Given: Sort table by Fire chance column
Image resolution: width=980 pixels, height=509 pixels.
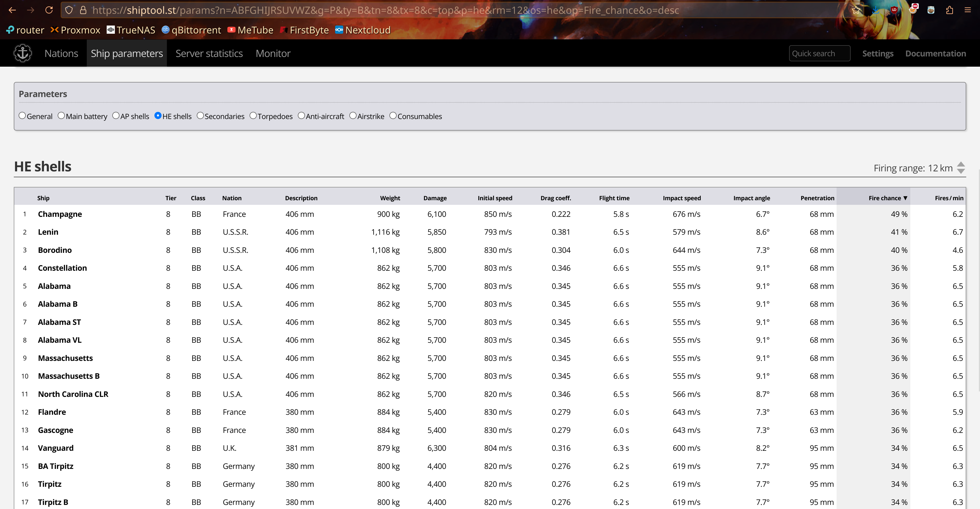Looking at the screenshot, I should (888, 198).
